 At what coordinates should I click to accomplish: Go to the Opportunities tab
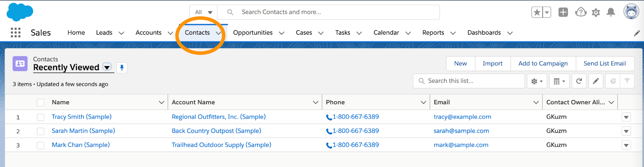coord(253,33)
